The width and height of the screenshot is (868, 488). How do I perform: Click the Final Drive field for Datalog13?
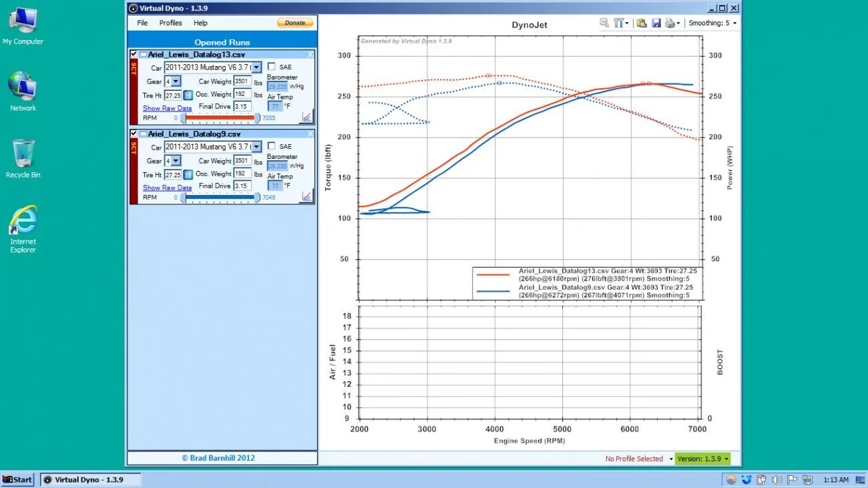(242, 106)
